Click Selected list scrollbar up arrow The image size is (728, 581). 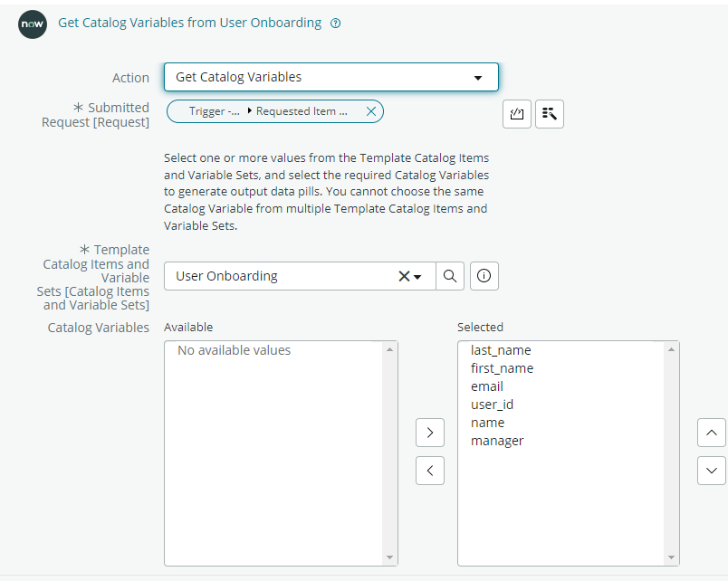671,349
